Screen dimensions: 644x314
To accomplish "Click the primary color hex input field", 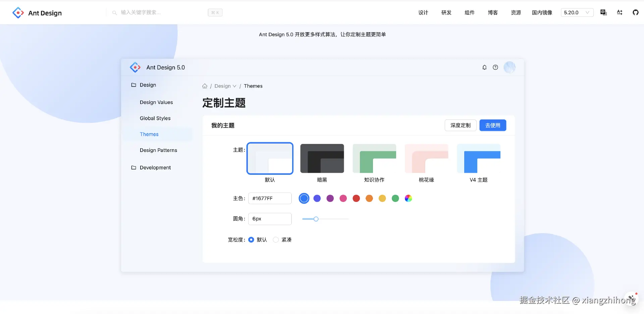I will tap(270, 198).
